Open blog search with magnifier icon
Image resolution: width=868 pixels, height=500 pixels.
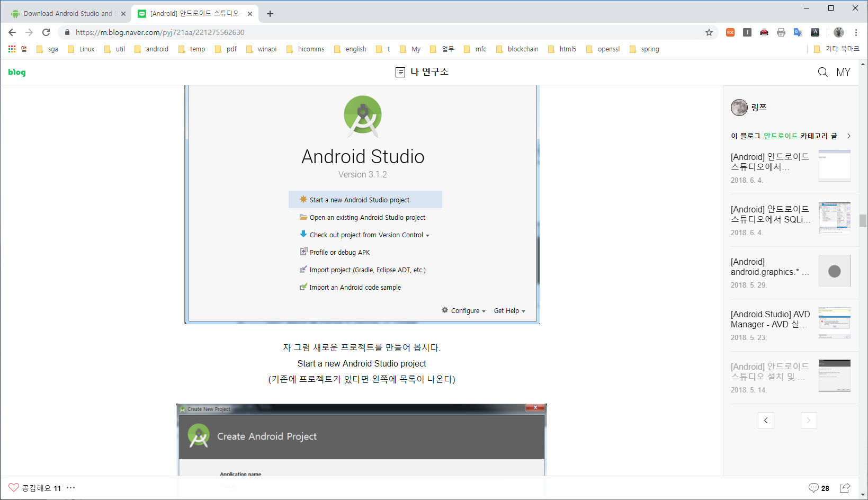point(822,72)
